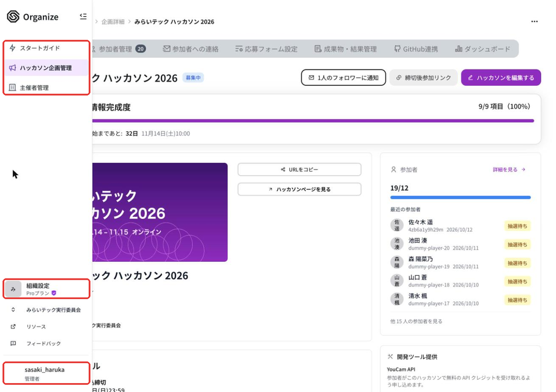Click 抽選待ち badge for 佐々木 遥
This screenshot has width=556, height=392.
click(x=517, y=226)
